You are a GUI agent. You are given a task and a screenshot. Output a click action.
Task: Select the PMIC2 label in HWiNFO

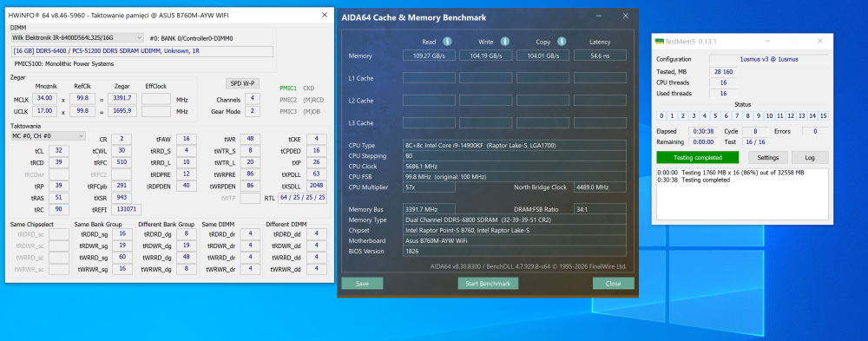[x=288, y=100]
